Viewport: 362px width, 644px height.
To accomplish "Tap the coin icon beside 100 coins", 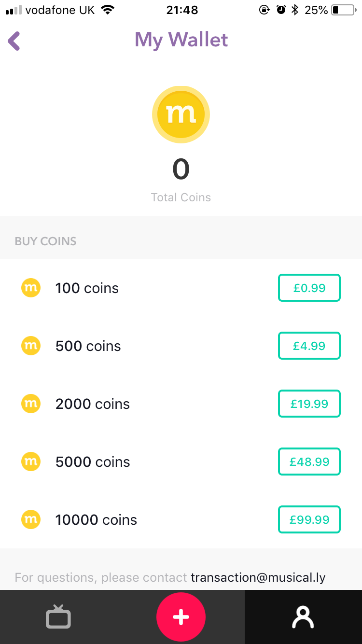I will [31, 288].
